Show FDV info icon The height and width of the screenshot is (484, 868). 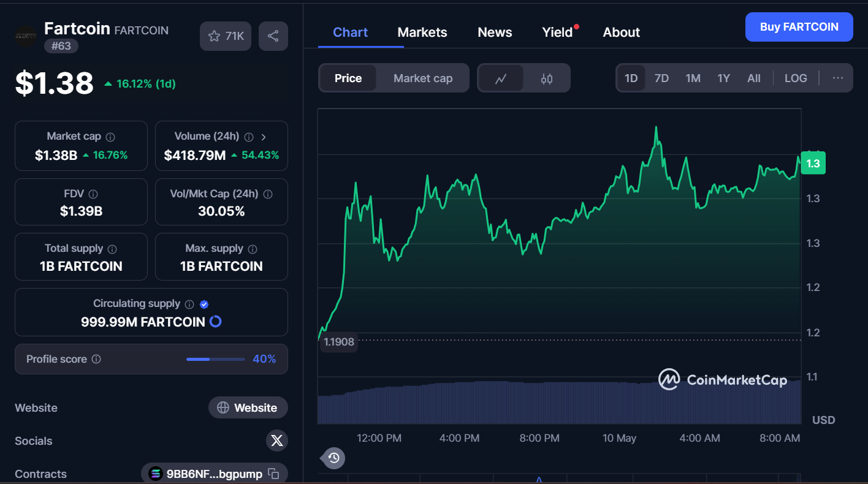click(93, 194)
